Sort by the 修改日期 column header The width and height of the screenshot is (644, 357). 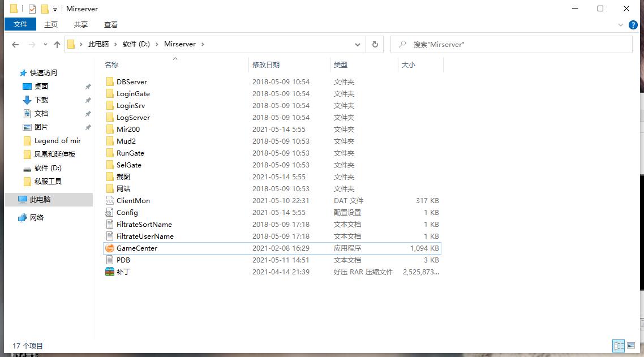coord(266,65)
